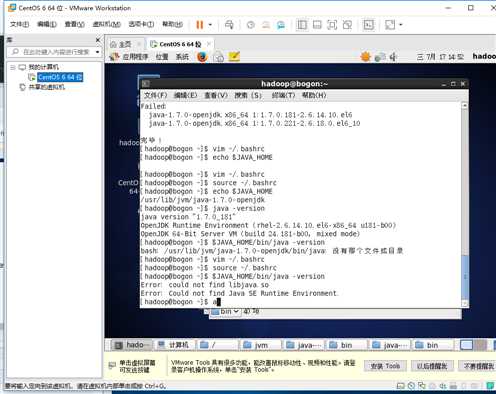The height and width of the screenshot is (394, 496).
Task: Open terminal 查看(V) menu
Action: pyautogui.click(x=216, y=95)
